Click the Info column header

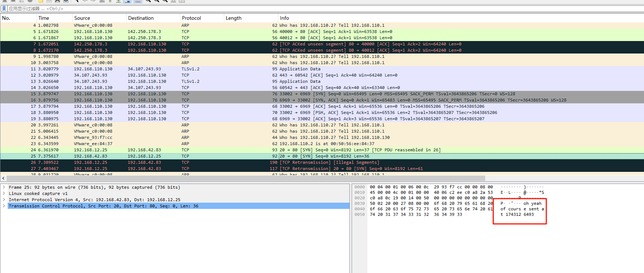click(284, 18)
